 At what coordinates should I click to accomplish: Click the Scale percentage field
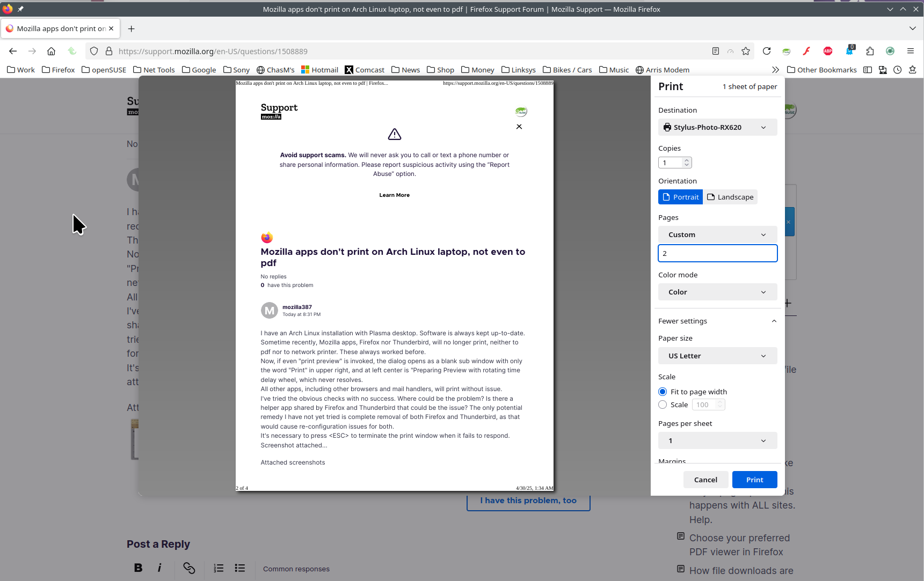tap(708, 405)
